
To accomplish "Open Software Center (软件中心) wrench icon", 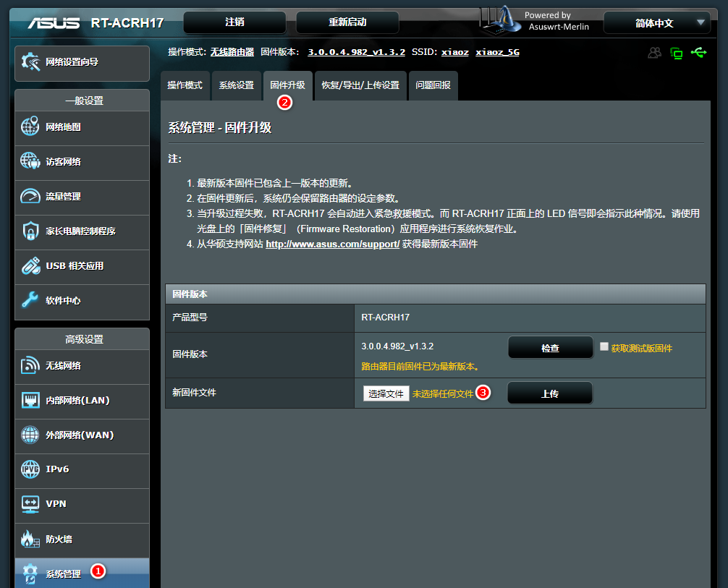I will (x=30, y=300).
